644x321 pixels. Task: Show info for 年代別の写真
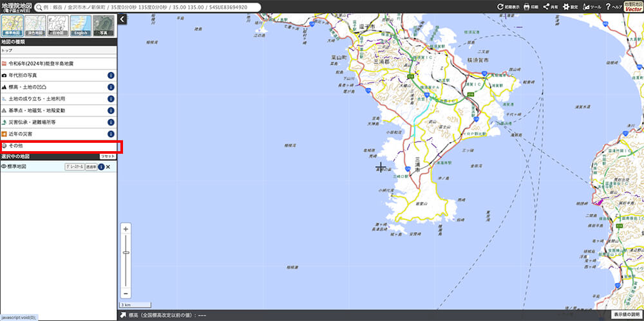pos(111,75)
